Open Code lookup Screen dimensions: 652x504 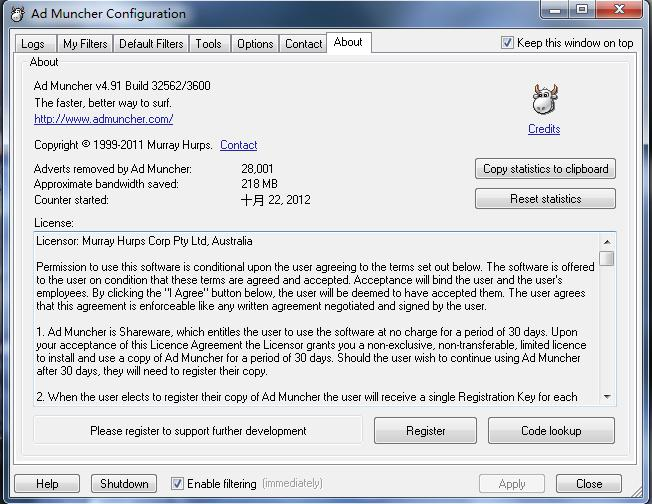click(551, 431)
